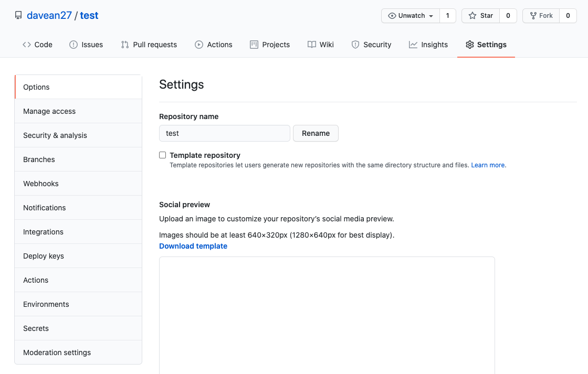This screenshot has height=374, width=588.
Task: Open Manage access in sidebar
Action: tap(78, 111)
